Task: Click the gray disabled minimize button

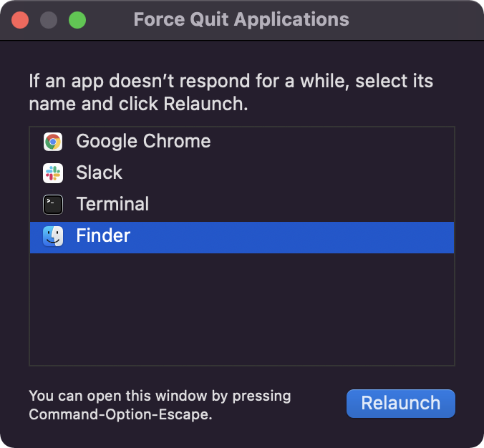Action: click(x=49, y=20)
